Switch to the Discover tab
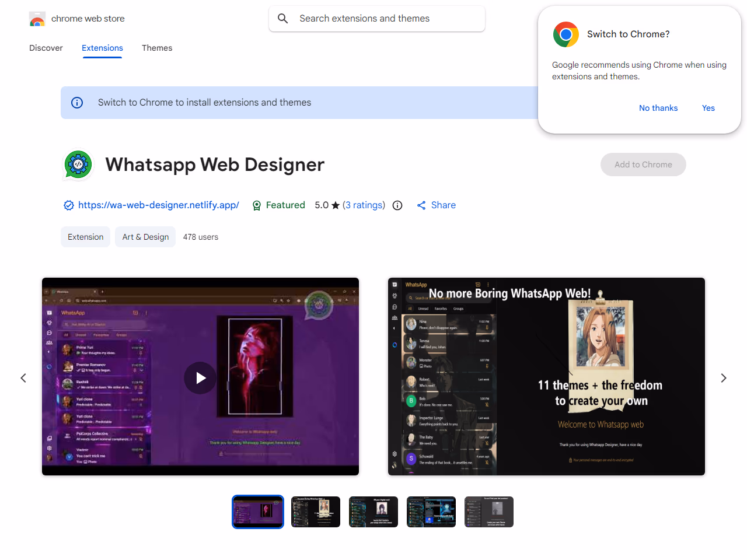747x560 pixels. (46, 48)
